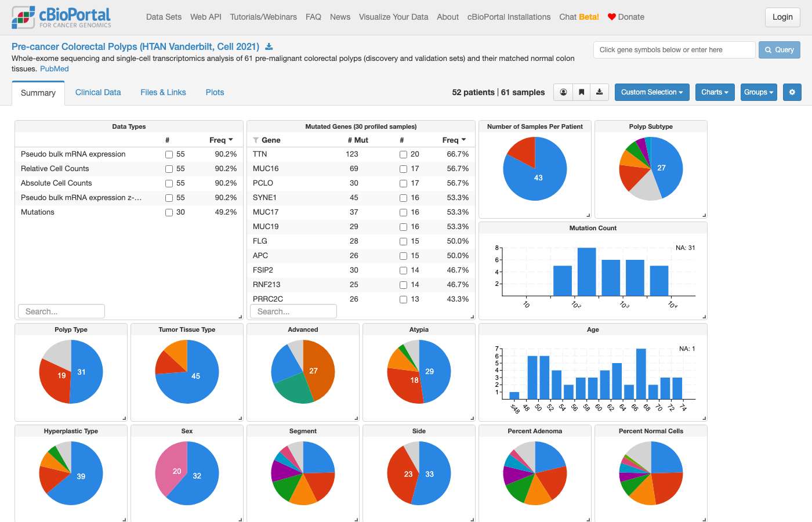The image size is (812, 522).
Task: Open the Custom Selection dropdown
Action: click(x=652, y=92)
